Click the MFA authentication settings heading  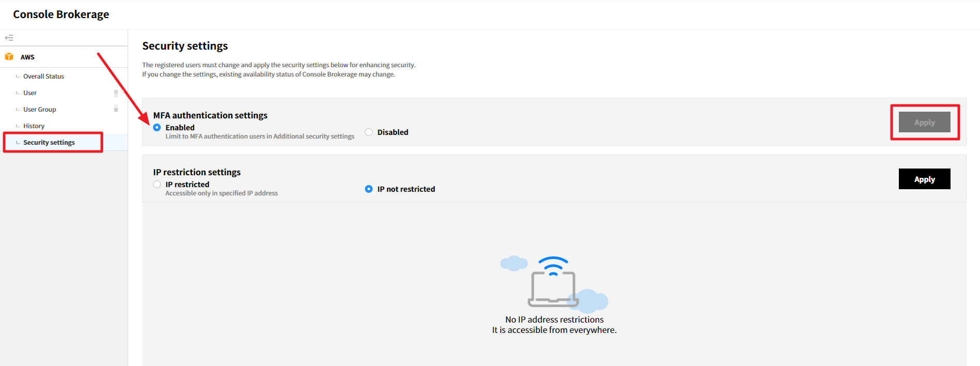(210, 115)
